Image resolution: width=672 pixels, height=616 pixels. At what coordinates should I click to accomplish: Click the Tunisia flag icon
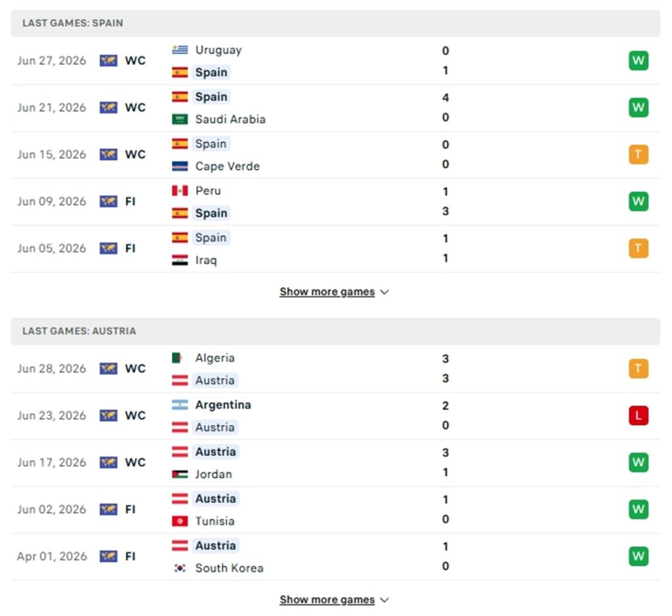point(180,521)
